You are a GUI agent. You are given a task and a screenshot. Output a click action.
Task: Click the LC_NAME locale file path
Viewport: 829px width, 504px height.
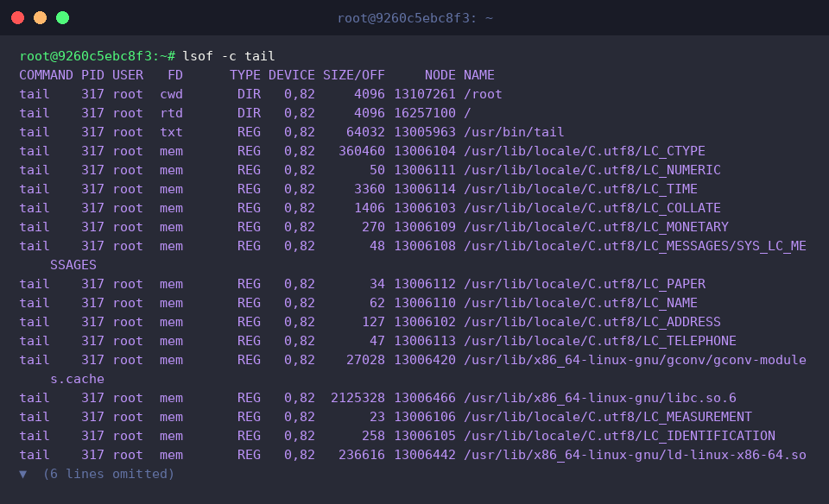[x=580, y=303]
